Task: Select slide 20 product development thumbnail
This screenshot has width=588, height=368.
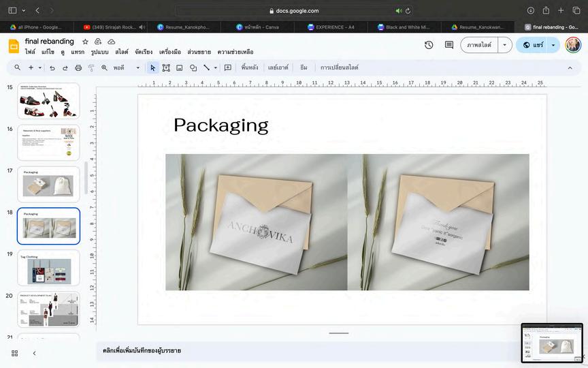Action: tap(49, 309)
